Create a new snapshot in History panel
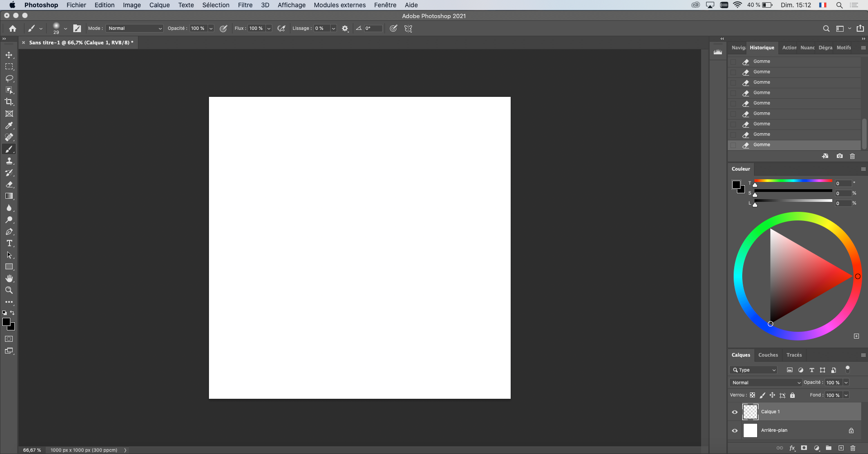Viewport: 868px width, 454px height. [x=840, y=156]
